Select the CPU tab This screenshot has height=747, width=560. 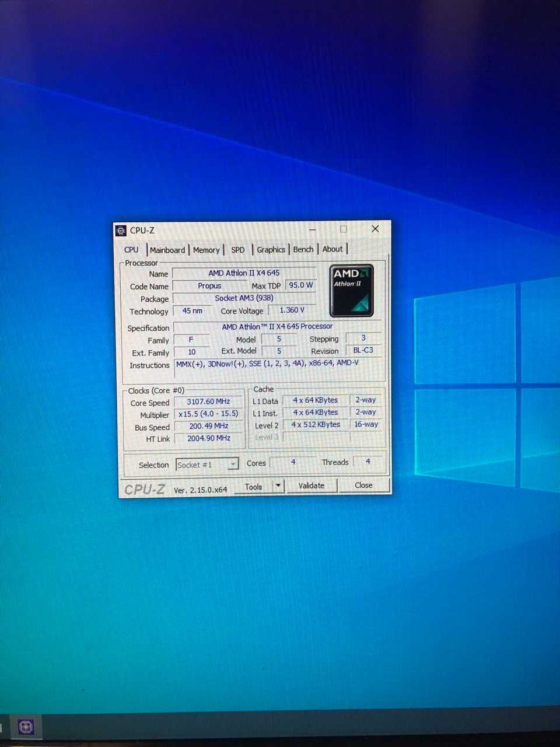click(131, 250)
